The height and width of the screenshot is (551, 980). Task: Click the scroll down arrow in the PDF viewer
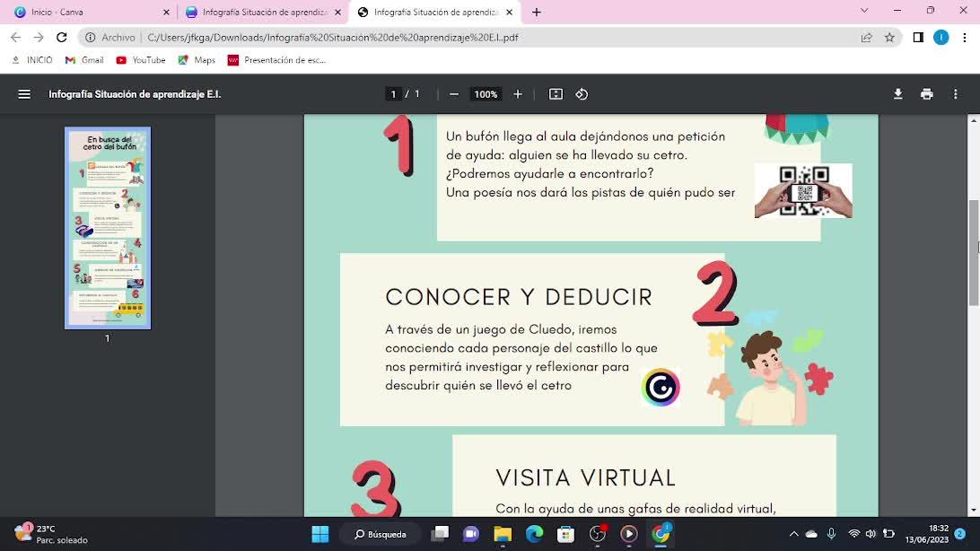(x=974, y=511)
